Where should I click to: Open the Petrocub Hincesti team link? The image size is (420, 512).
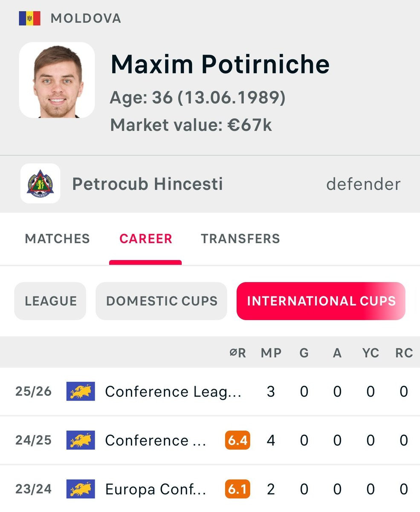(x=148, y=184)
